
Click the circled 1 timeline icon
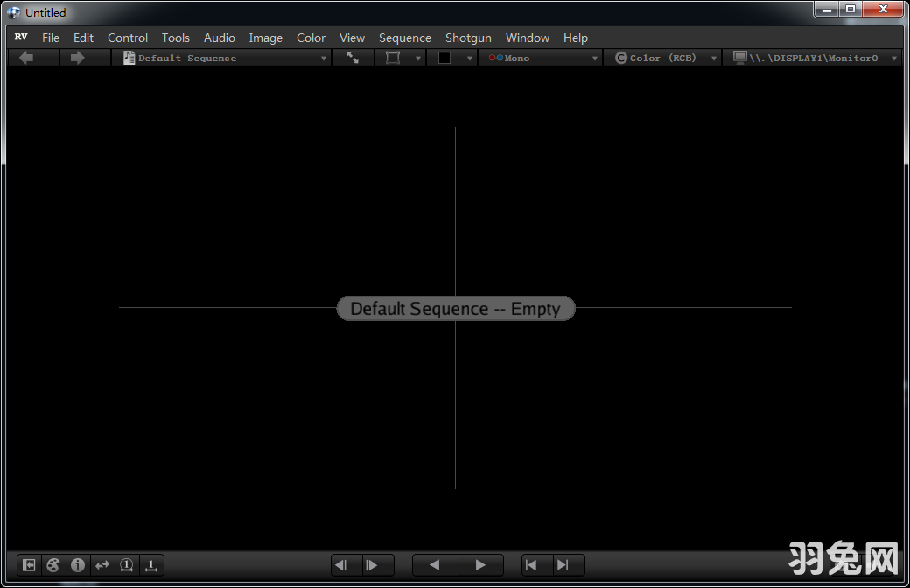[127, 565]
